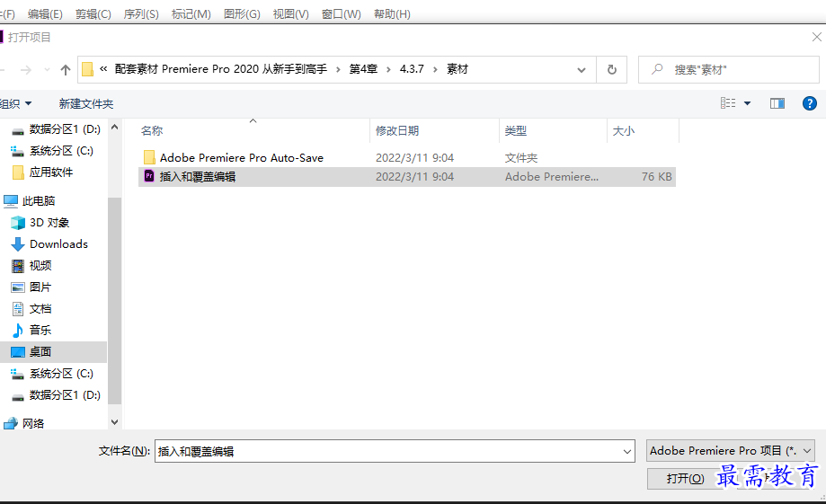
Task: Open recent locations dropdown arrow
Action: tap(47, 69)
